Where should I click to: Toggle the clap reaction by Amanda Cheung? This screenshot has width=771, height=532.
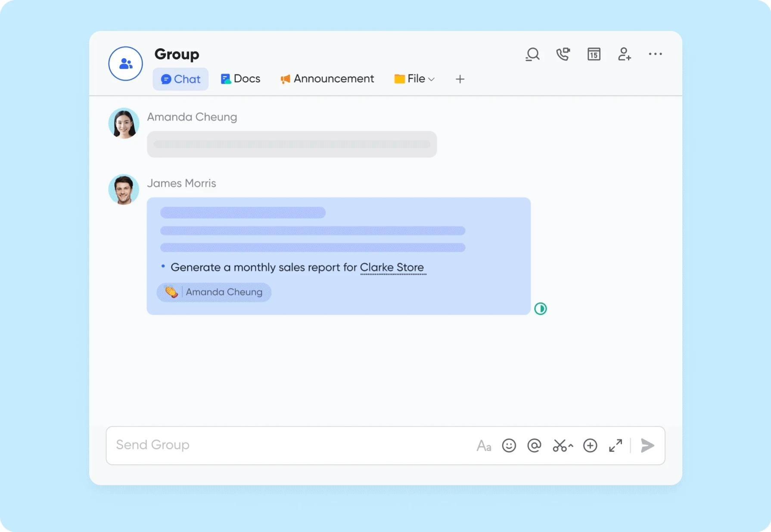click(x=214, y=292)
